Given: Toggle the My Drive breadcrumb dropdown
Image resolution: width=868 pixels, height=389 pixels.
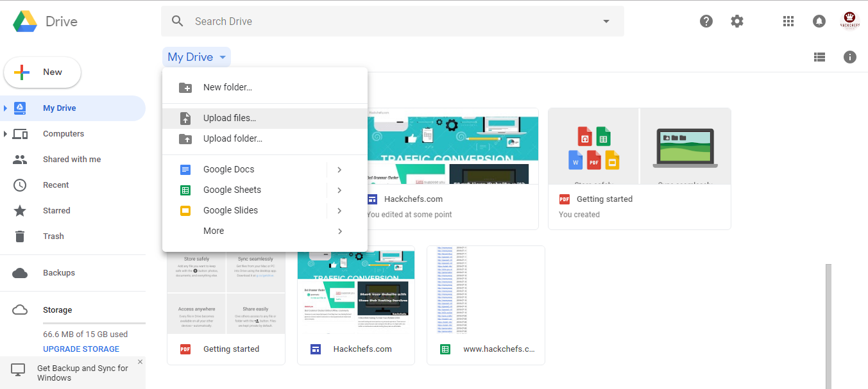Looking at the screenshot, I should [x=196, y=57].
